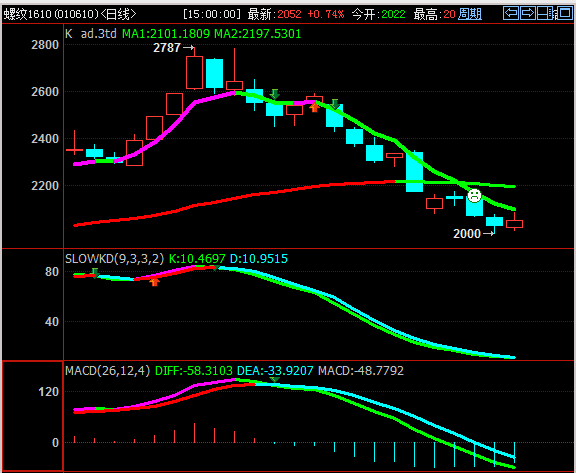This screenshot has height=473, width=576.
Task: Open the 周期 period link
Action: tap(470, 14)
